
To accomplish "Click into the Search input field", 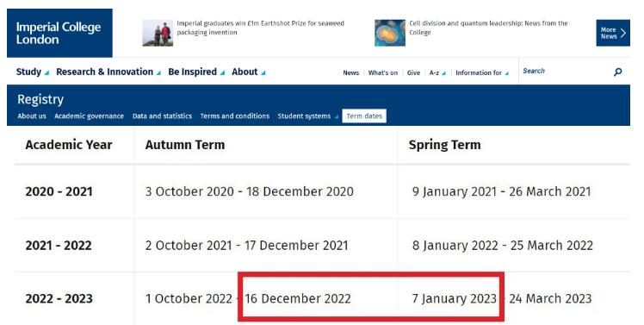I will 566,72.
